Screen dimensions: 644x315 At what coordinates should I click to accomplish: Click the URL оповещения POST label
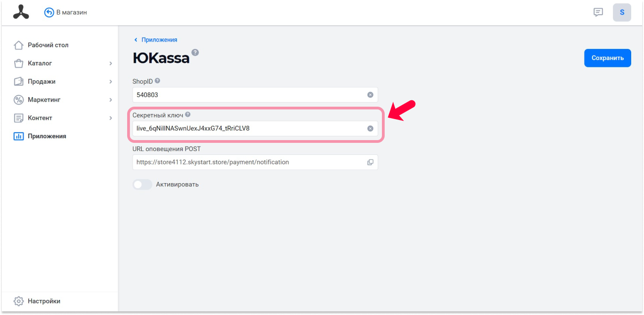tap(166, 149)
